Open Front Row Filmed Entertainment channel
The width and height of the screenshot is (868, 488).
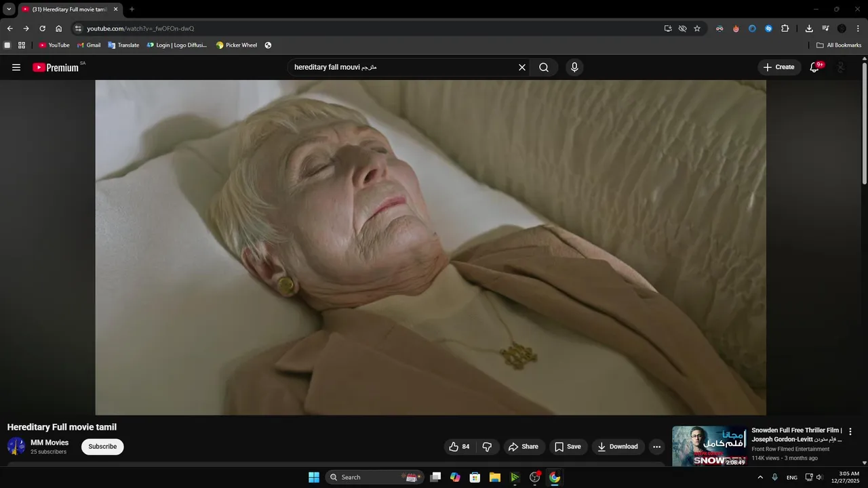pos(790,449)
